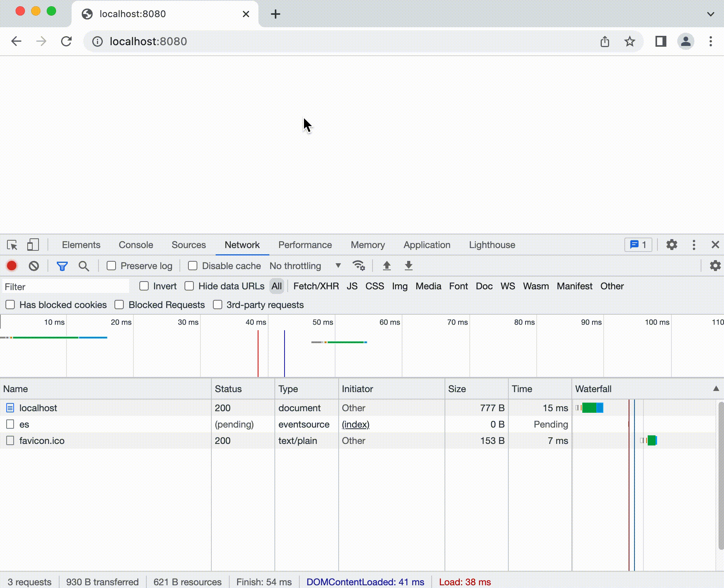Filter requests by Img
The height and width of the screenshot is (588, 724).
click(400, 286)
